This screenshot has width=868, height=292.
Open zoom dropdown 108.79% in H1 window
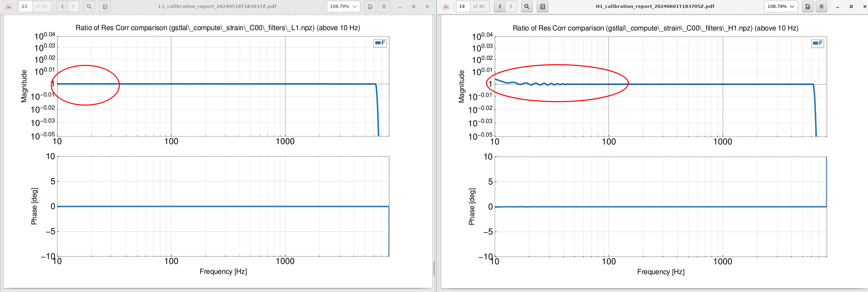pos(781,7)
